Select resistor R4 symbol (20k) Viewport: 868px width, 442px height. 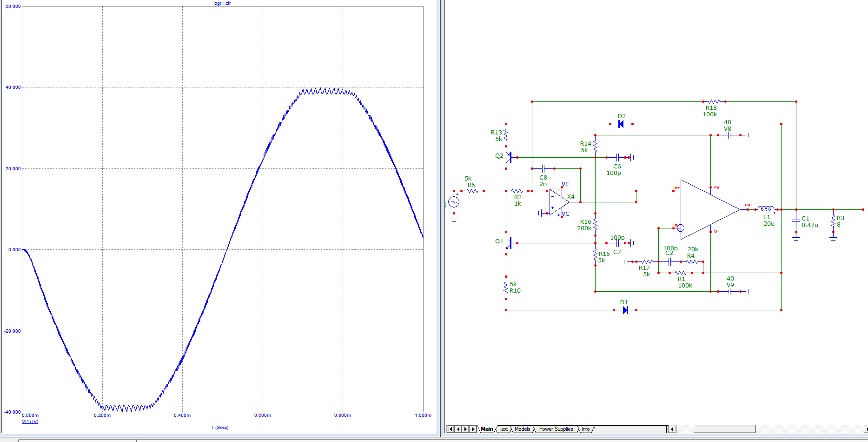692,261
